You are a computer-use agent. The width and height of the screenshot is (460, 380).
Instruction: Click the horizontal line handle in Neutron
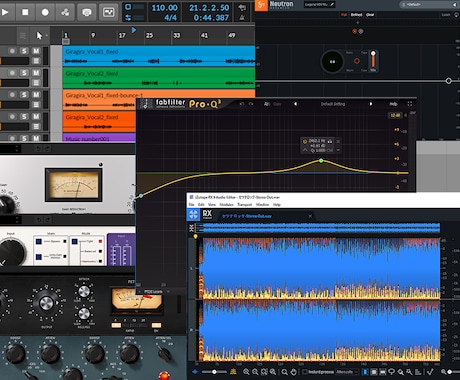pyautogui.click(x=449, y=81)
